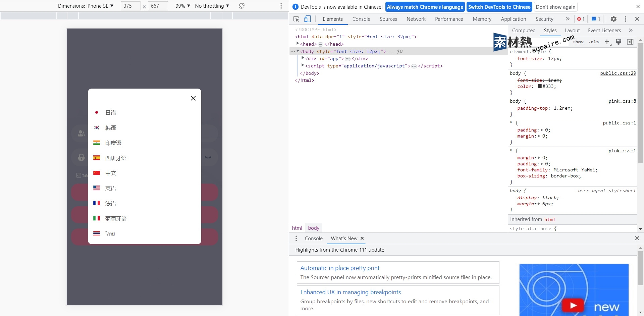
Task: Select the html breadcrumb item
Action: click(297, 228)
